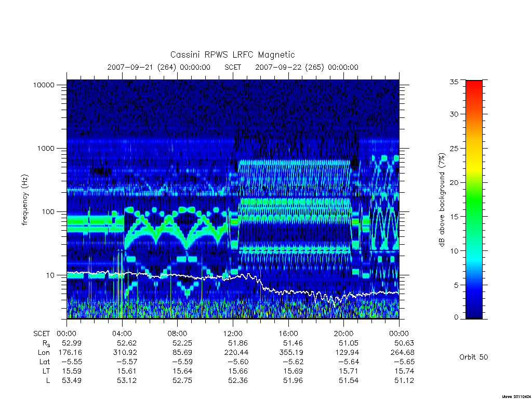Click the start date '2007-09-21 (264) 00:00:00'
The width and height of the screenshot is (532, 399).
tap(159, 67)
